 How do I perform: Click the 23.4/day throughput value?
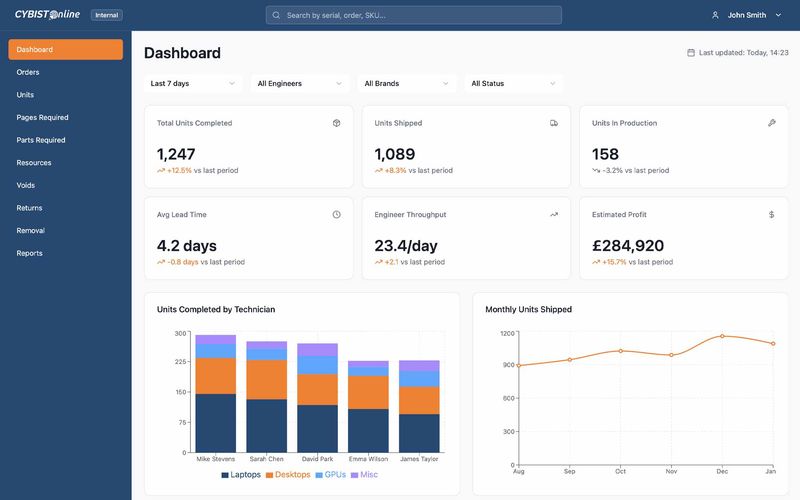tap(406, 246)
